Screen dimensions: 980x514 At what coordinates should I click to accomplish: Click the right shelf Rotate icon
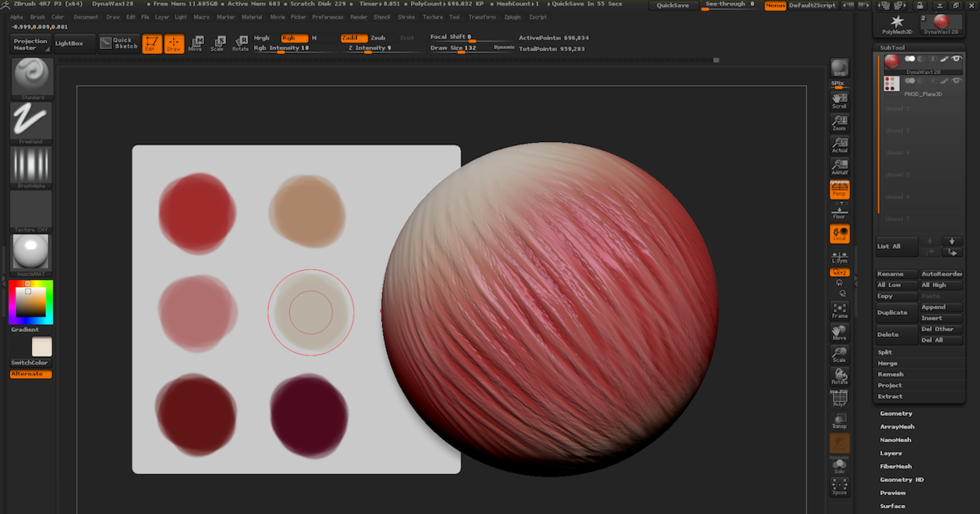[839, 377]
